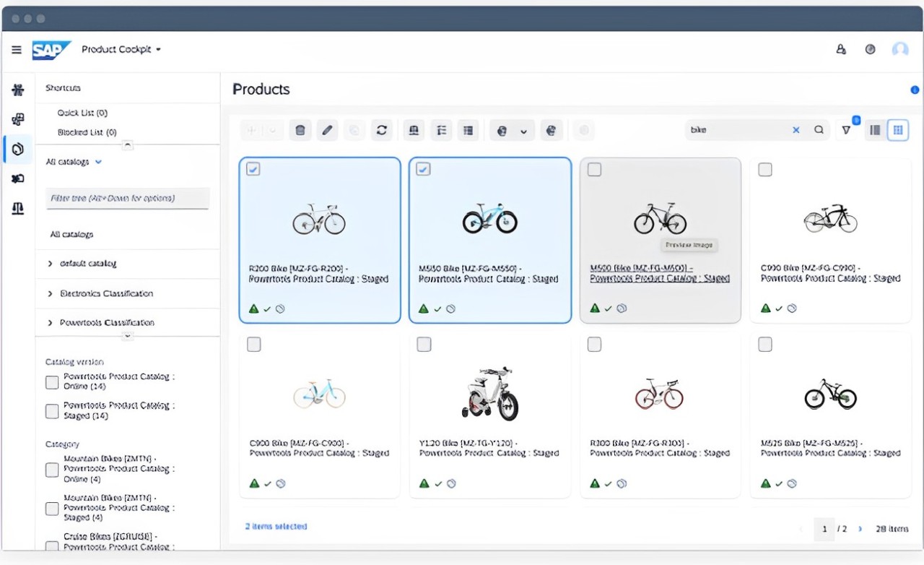
Task: Check the C900 Bike checkbox
Action: [x=253, y=344]
